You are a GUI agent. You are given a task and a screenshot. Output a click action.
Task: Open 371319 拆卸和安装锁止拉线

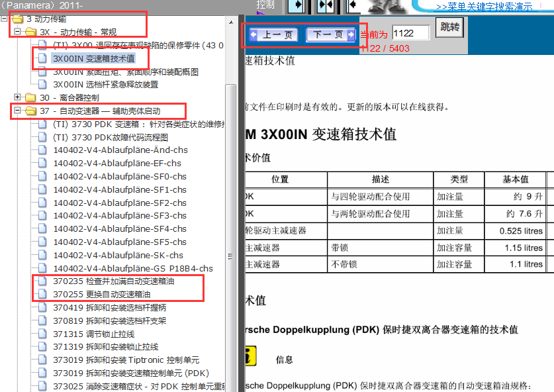coord(106,347)
